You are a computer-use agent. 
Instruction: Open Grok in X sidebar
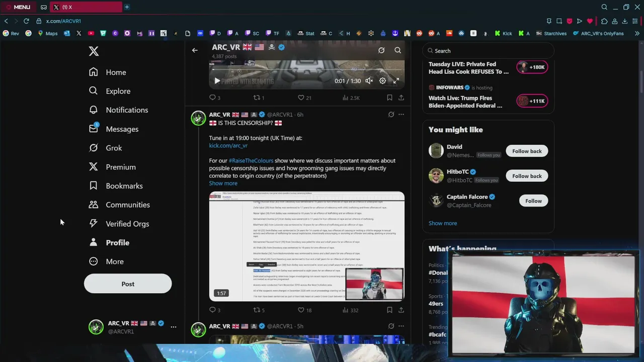105,148
